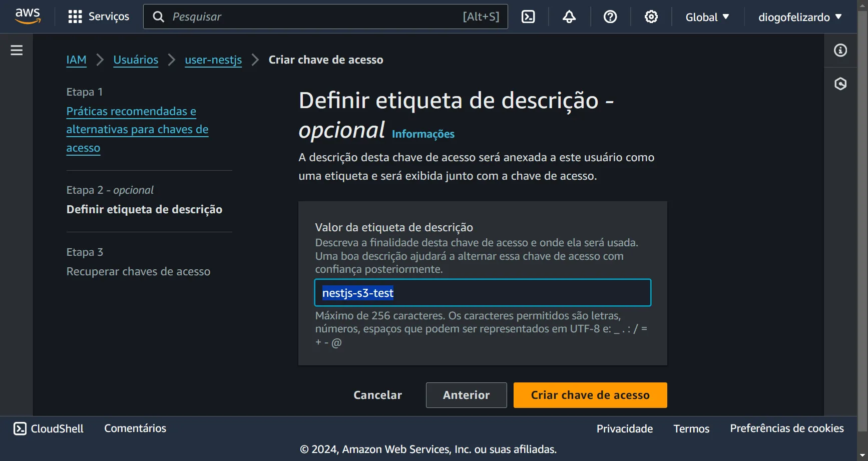Expand the Global region dropdown

point(707,17)
